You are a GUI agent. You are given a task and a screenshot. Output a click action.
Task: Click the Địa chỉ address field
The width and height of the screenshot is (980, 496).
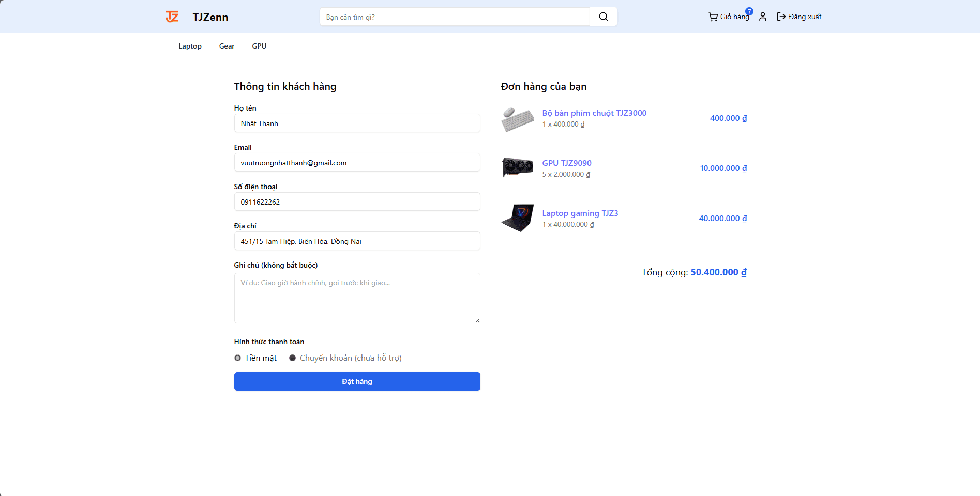pos(357,241)
